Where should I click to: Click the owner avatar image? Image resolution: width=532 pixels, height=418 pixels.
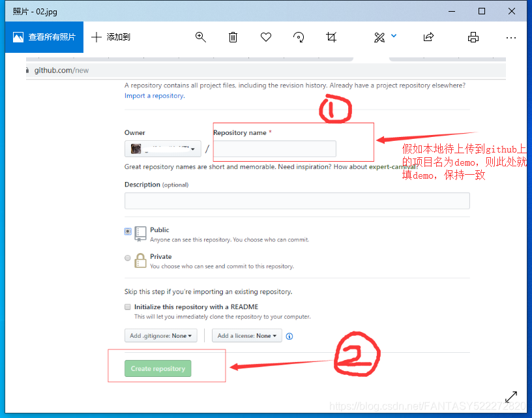pos(136,149)
